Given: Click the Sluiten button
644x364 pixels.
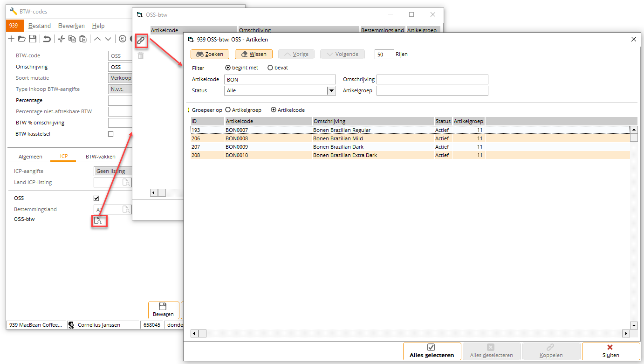Looking at the screenshot, I should [610, 351].
